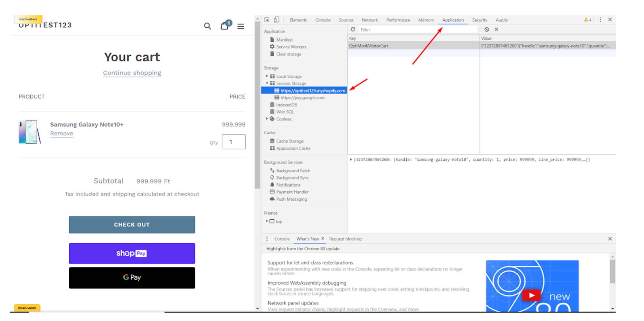Switch to the Performance tab
The height and width of the screenshot is (321, 644).
398,20
